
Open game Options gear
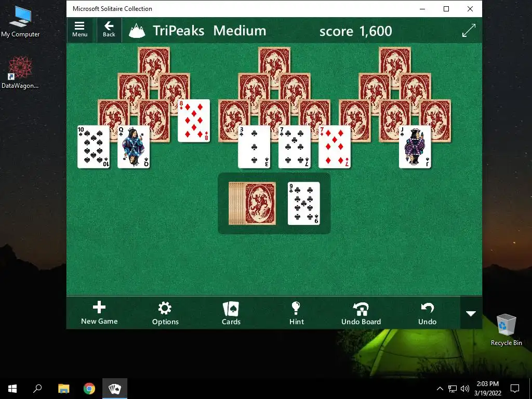tap(165, 313)
